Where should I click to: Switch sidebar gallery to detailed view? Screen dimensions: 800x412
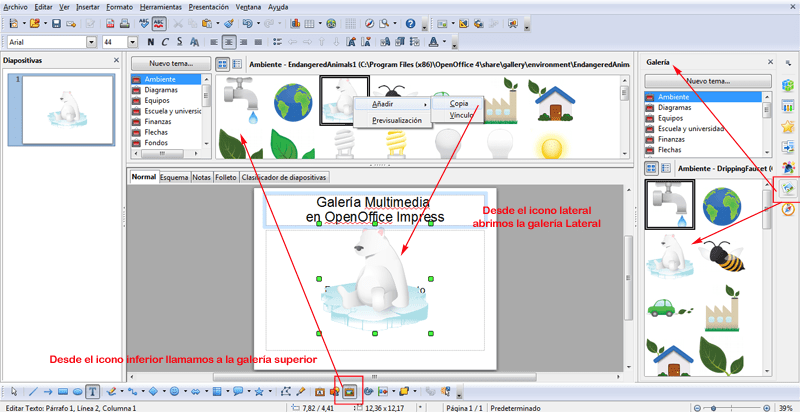pyautogui.click(x=666, y=168)
